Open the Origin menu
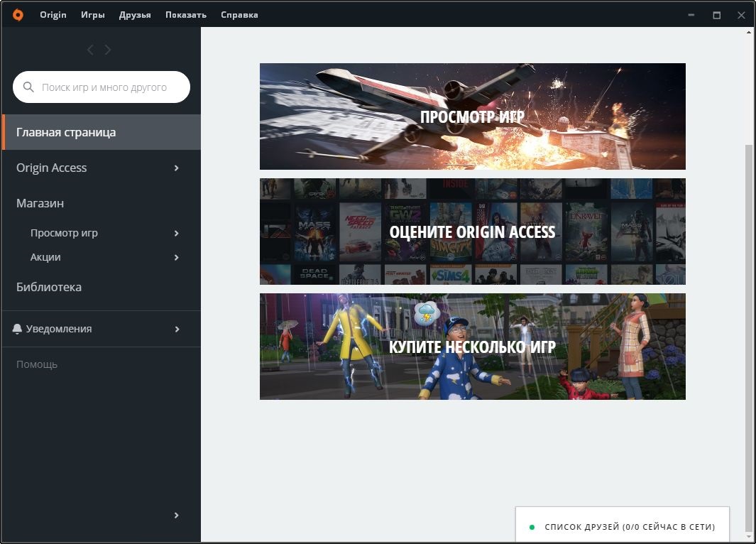The width and height of the screenshot is (756, 544). 53,15
